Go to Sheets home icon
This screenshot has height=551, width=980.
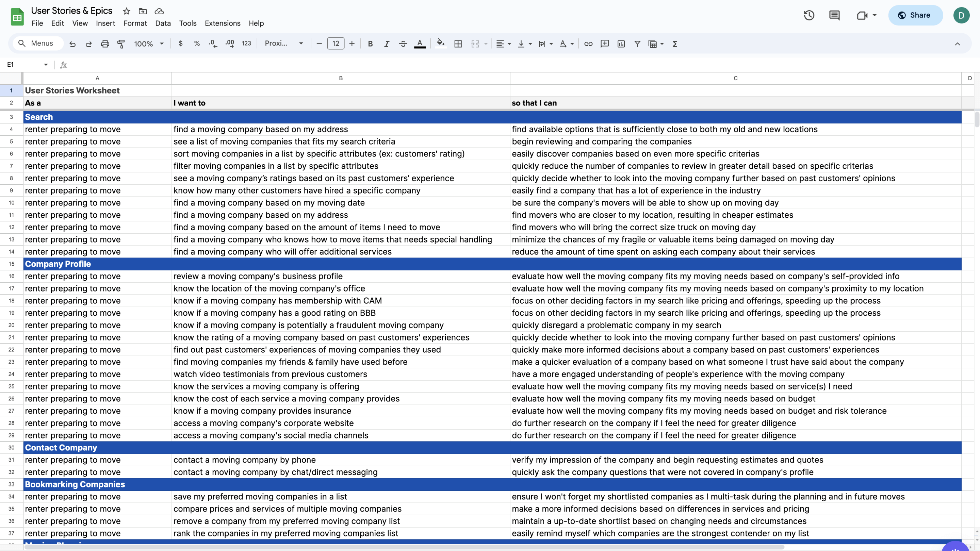17,17
